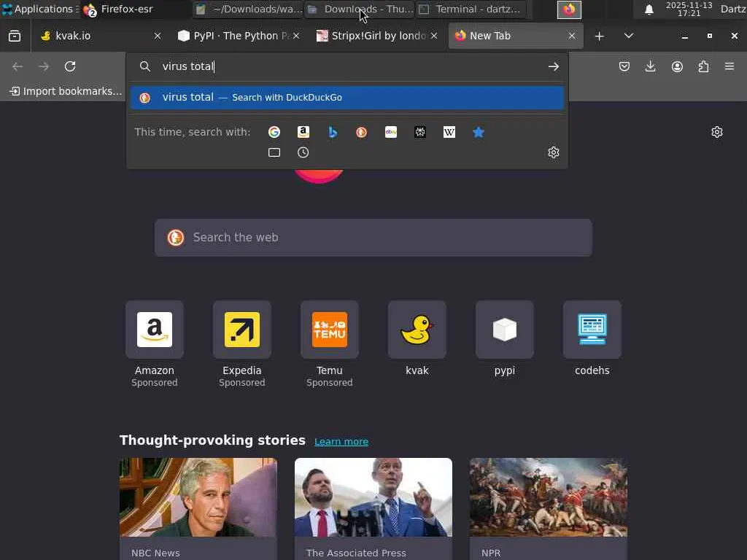Open a new browser tab
Screen dimensions: 747x560
(x=600, y=36)
